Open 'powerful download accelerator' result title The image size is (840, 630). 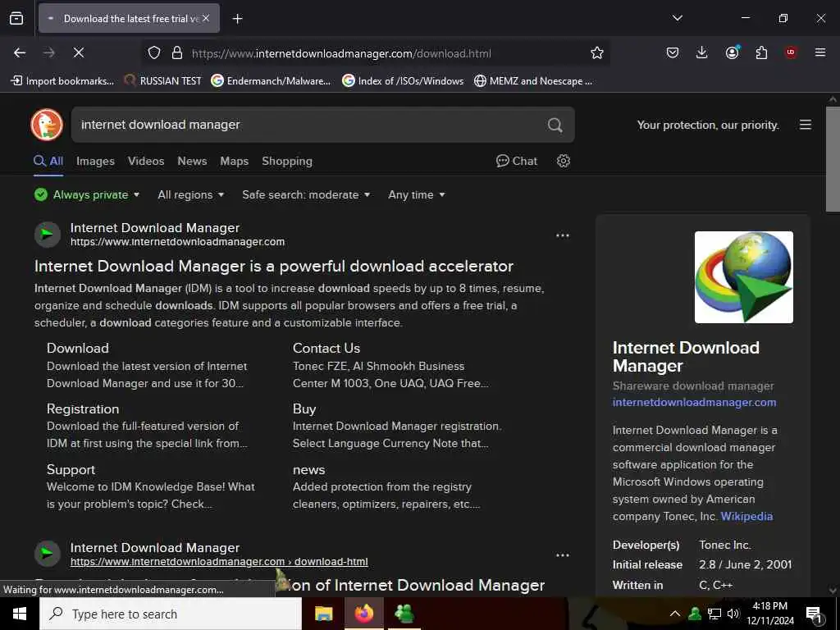274,267
